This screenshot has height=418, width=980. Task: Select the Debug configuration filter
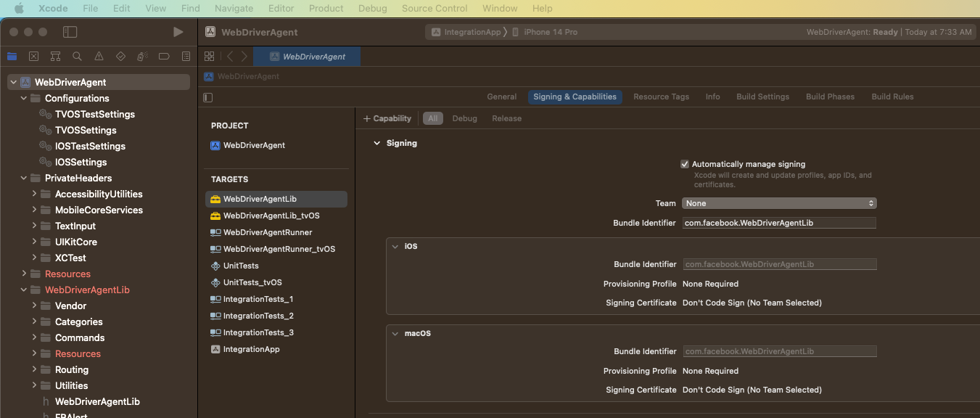point(464,118)
